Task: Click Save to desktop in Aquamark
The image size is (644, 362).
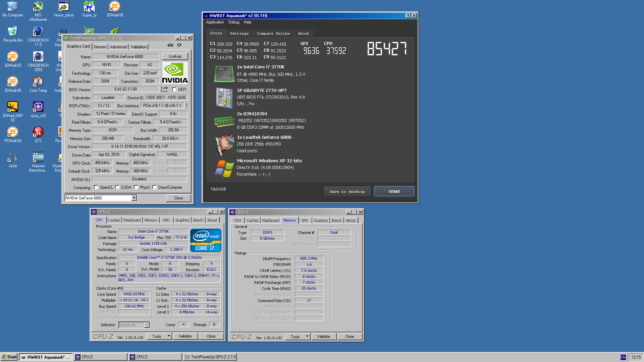Action: (x=347, y=191)
